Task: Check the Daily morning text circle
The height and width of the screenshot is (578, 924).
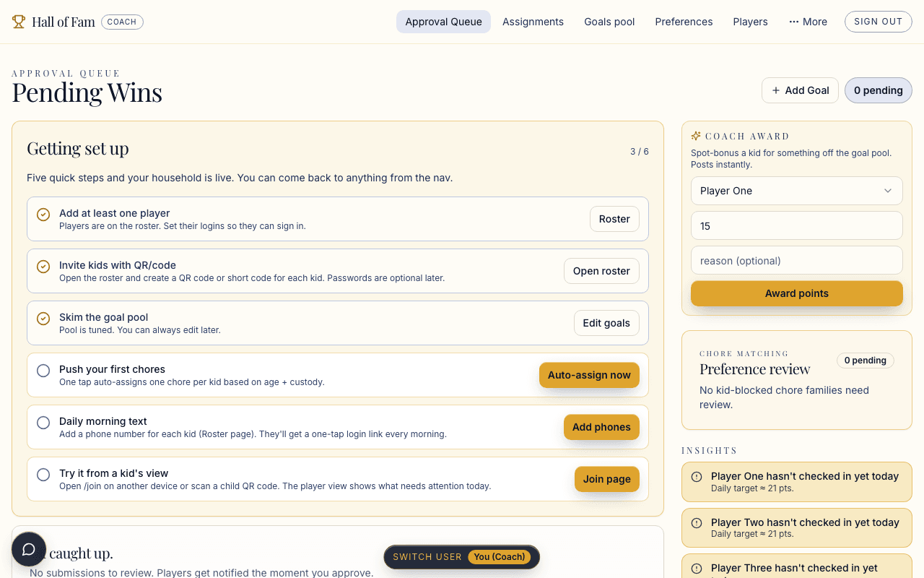Action: [x=43, y=423]
